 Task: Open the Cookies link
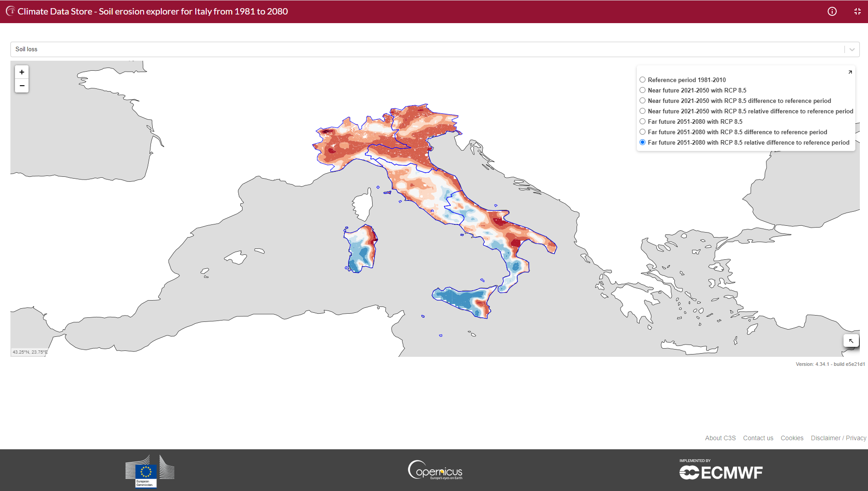[792, 438]
